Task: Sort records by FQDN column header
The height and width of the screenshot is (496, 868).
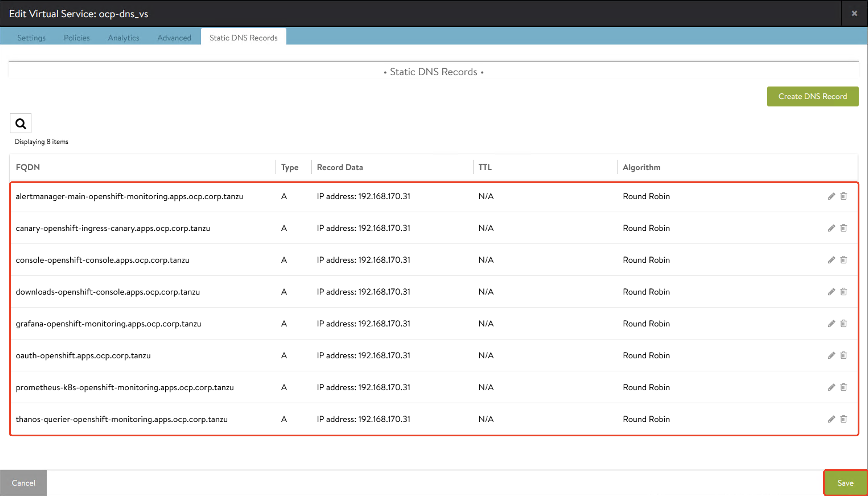Action: click(x=28, y=167)
